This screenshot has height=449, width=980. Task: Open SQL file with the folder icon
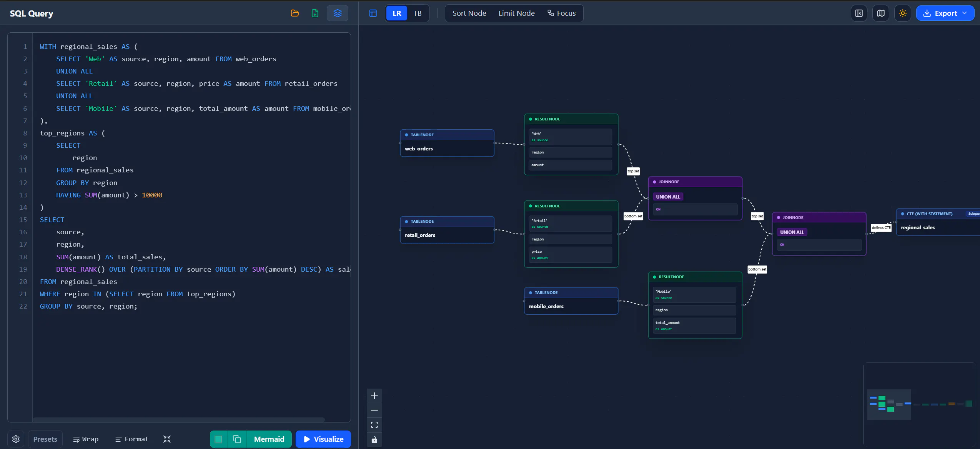point(295,13)
